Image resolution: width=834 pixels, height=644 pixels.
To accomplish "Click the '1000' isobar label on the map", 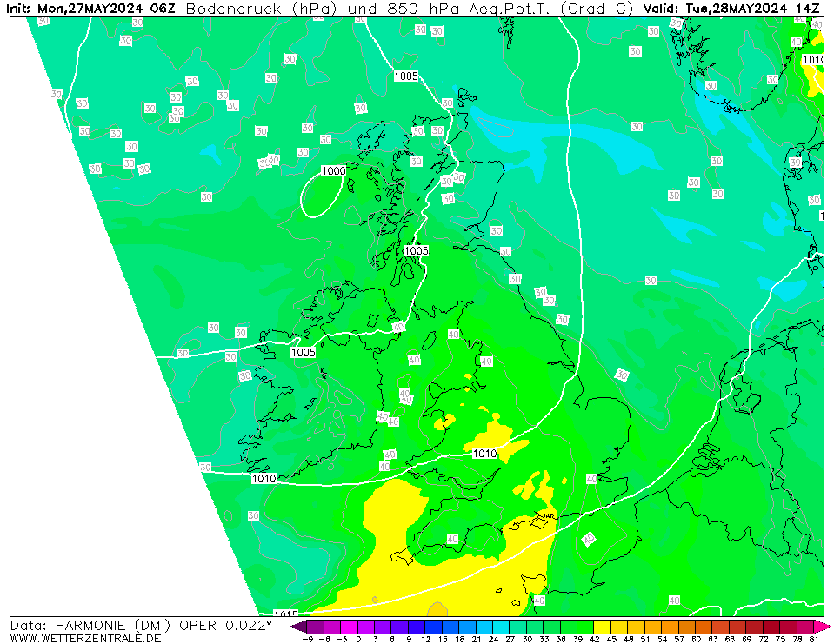I will pyautogui.click(x=333, y=170).
